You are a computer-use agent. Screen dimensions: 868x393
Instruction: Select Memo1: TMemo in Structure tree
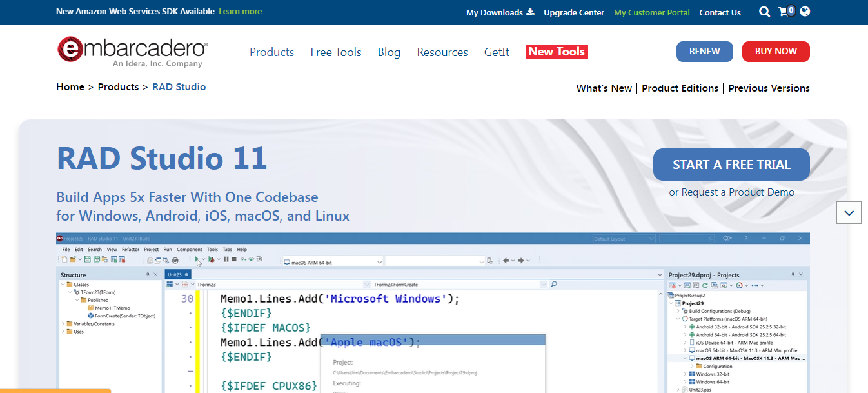click(x=108, y=308)
